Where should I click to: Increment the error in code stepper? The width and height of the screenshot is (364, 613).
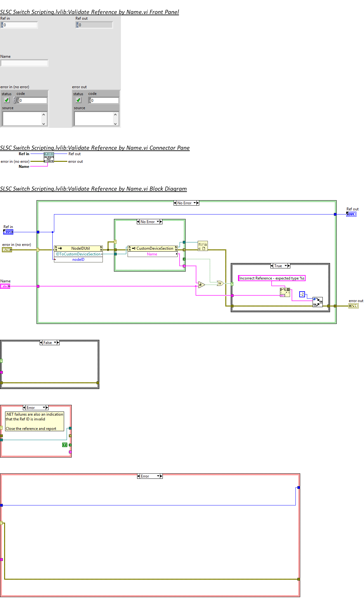pyautogui.click(x=15, y=98)
